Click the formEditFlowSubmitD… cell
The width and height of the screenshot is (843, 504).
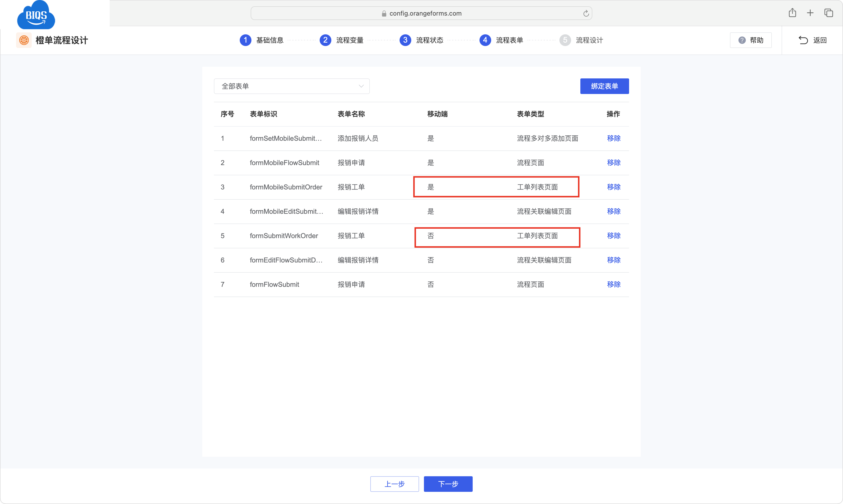(x=286, y=260)
